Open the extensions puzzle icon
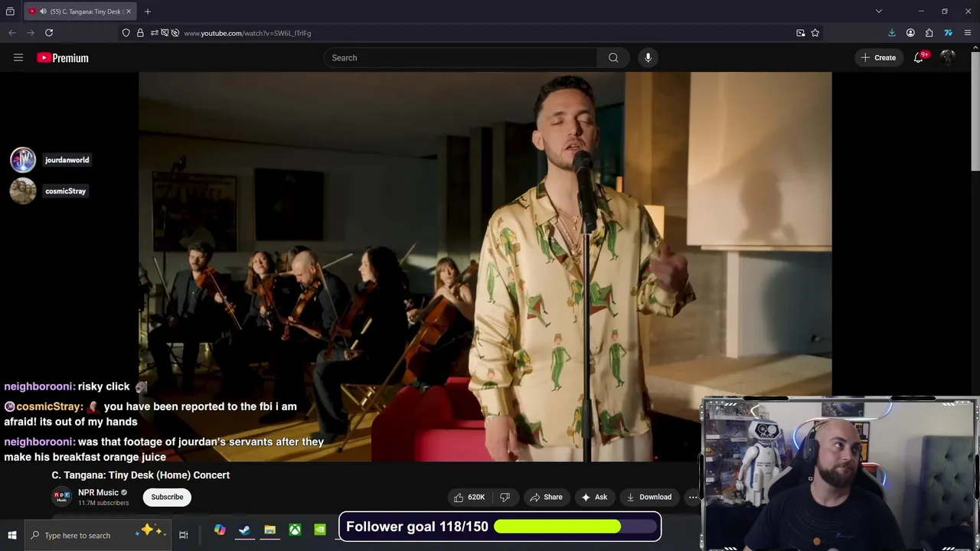This screenshot has width=980, height=551. [929, 33]
